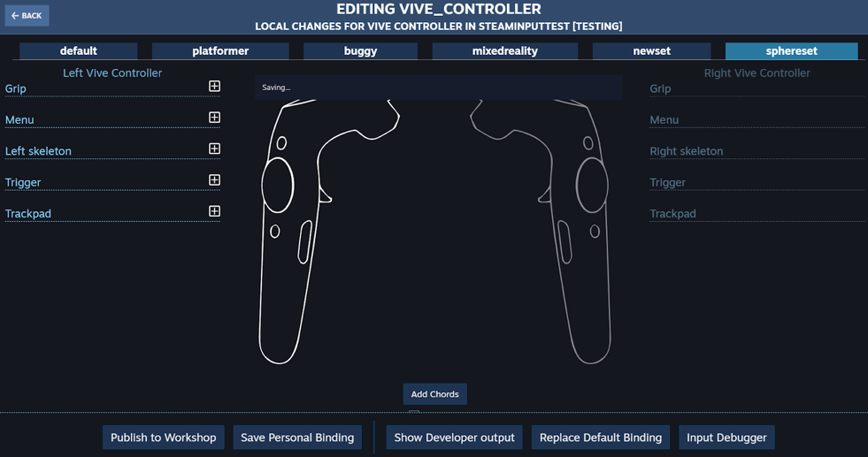The width and height of the screenshot is (868, 457).
Task: Select Menu under Right Vive Controller
Action: point(757,119)
